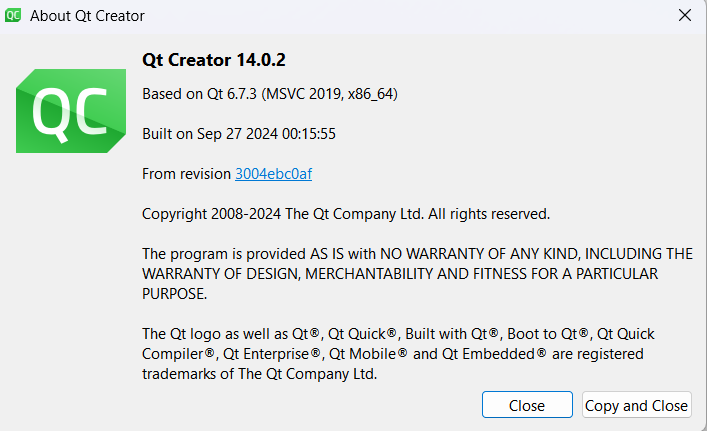Click the "WARRANTY OF DESIGN, MERCHANTABILITY" line
Image resolution: width=707 pixels, height=431 pixels.
399,274
